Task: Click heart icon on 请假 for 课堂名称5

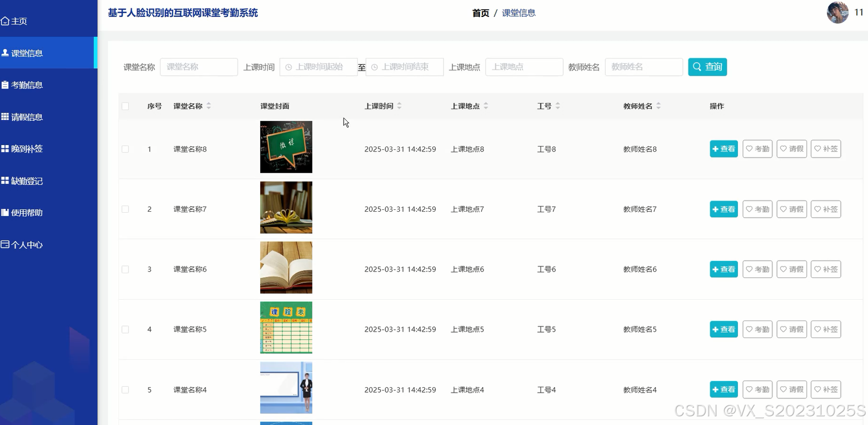Action: click(x=783, y=329)
